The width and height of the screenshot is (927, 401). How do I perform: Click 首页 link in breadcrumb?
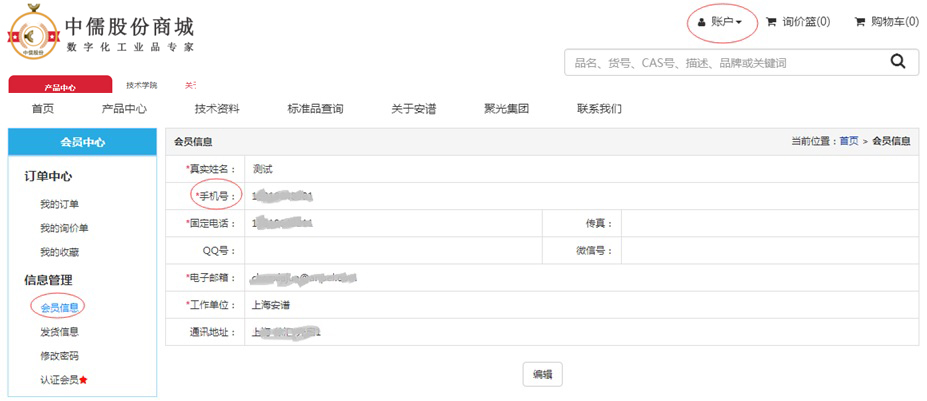(848, 142)
